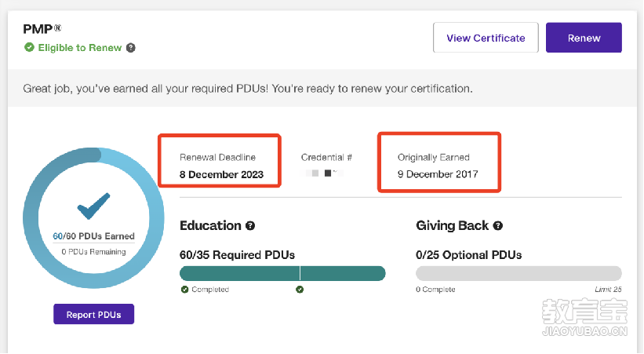
Task: Open View Certificate
Action: (x=486, y=38)
